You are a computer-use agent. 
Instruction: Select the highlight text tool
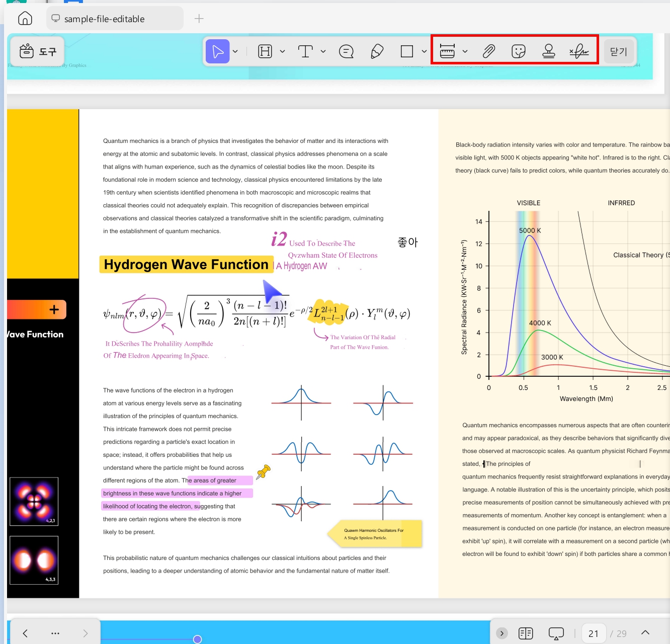click(x=265, y=51)
